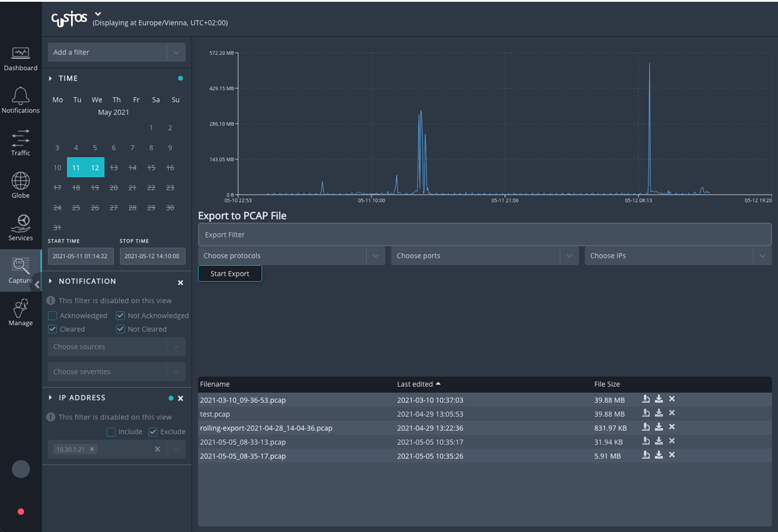778x532 pixels.
Task: Sort table by File Size column
Action: click(x=607, y=384)
